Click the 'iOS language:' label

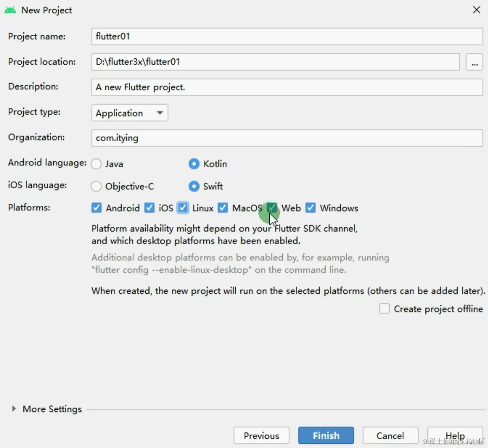38,185
